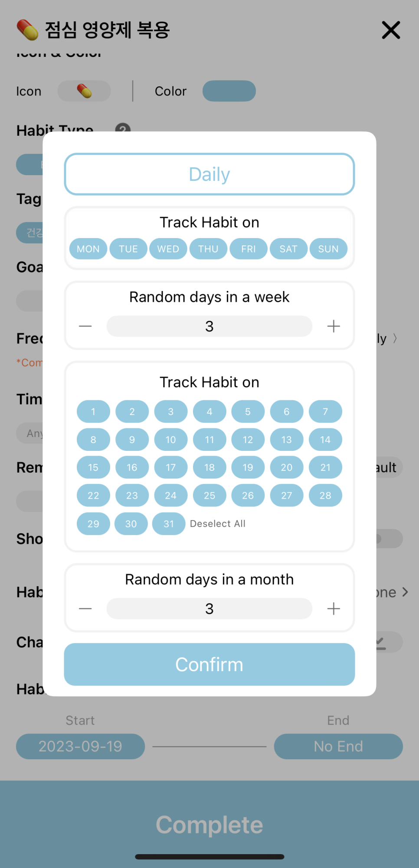Decrease random days in a week
The width and height of the screenshot is (419, 868).
(x=85, y=326)
